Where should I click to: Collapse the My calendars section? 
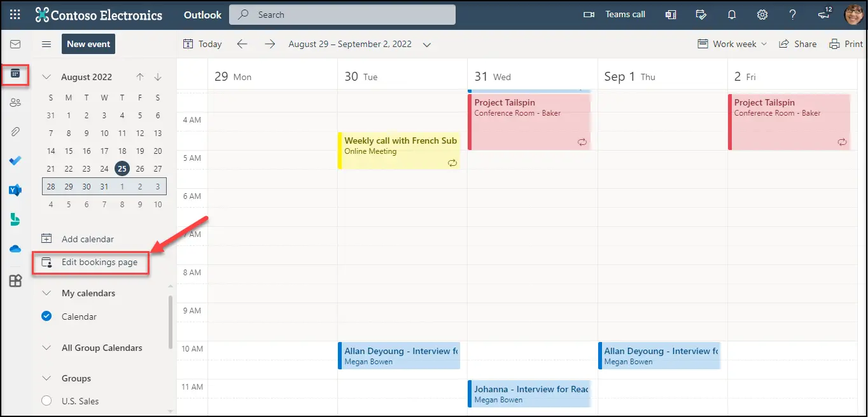point(46,293)
